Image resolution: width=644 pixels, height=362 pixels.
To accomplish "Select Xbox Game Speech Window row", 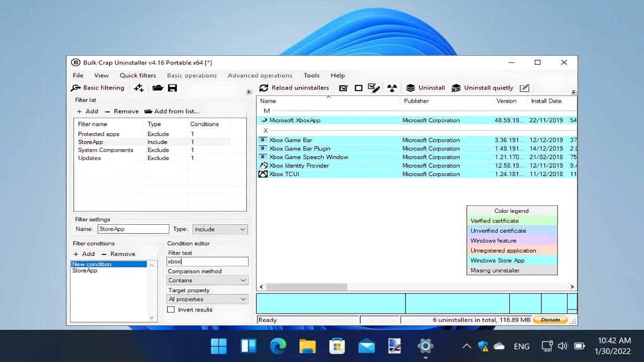I will (x=417, y=157).
